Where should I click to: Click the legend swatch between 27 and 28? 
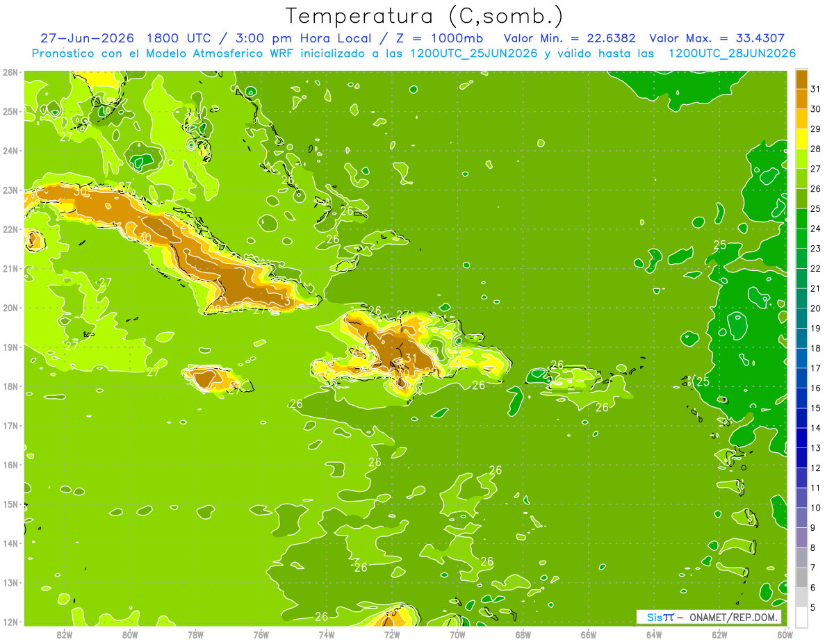pos(801,158)
